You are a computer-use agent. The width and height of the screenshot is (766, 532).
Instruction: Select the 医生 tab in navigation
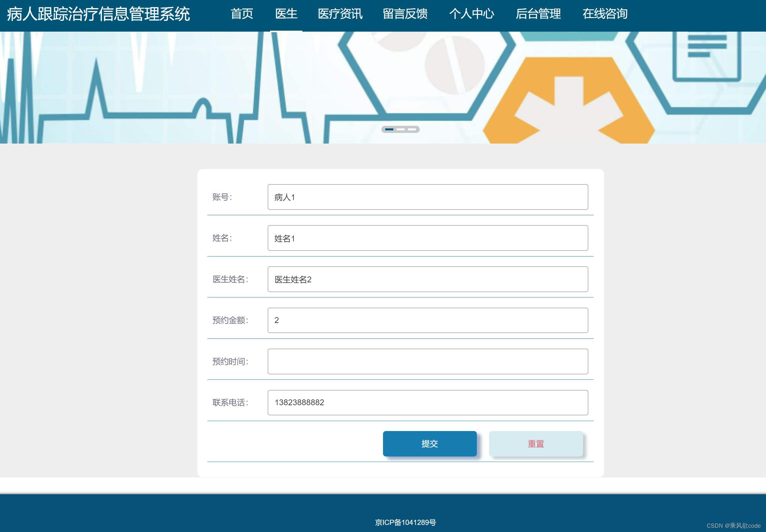pos(286,14)
